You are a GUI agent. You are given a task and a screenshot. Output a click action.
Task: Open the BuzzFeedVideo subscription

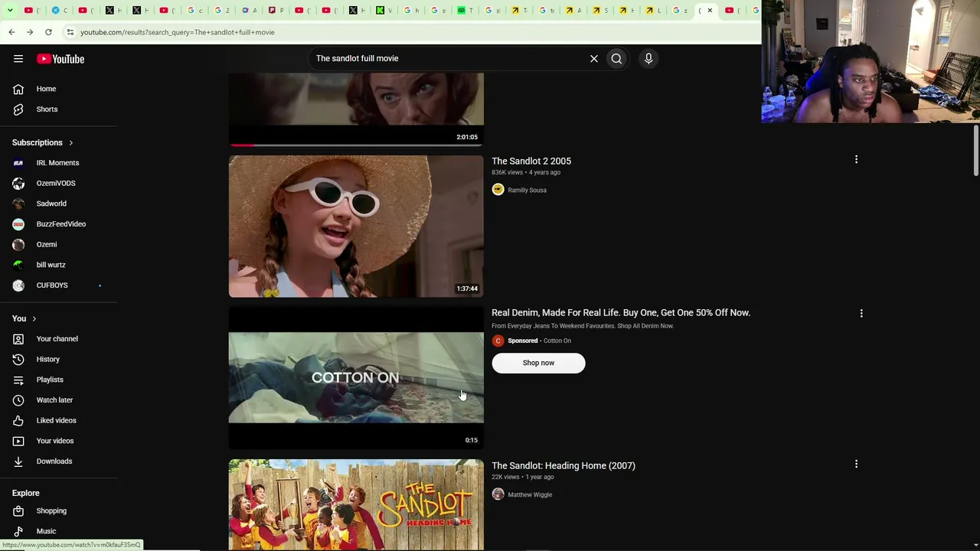[x=58, y=224]
